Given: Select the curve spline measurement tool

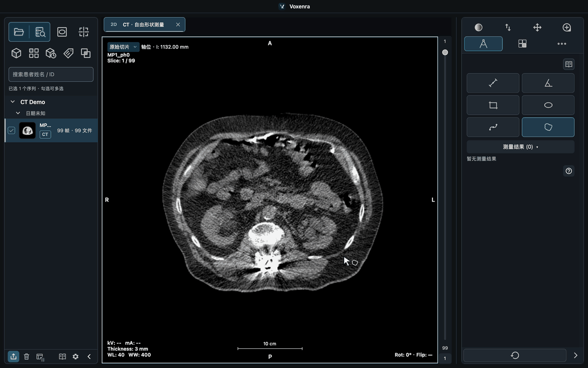Looking at the screenshot, I should (x=493, y=127).
